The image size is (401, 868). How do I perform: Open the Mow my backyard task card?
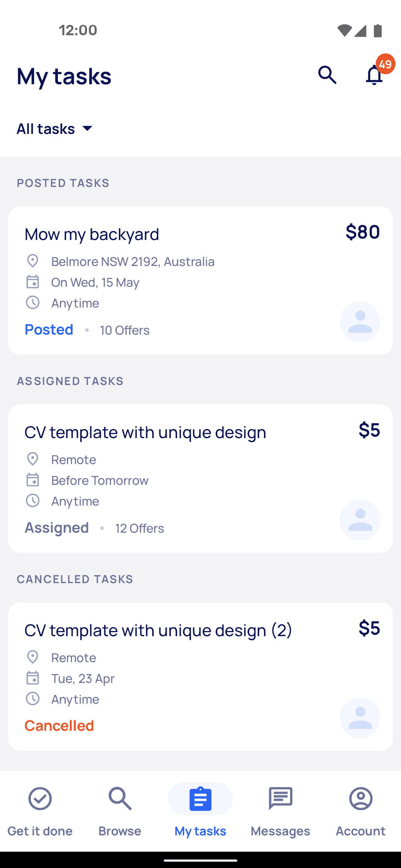click(200, 280)
